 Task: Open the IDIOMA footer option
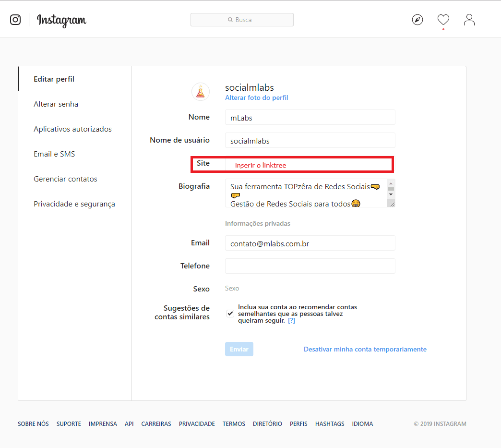362,424
